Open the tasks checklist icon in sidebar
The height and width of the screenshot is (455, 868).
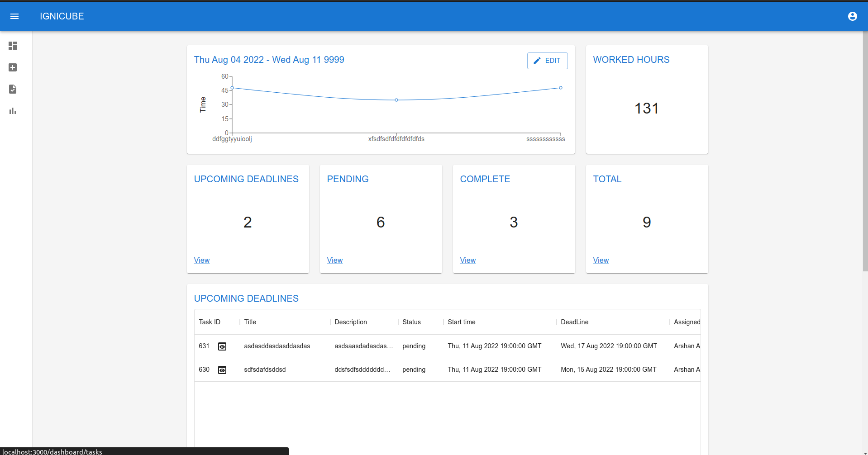(x=13, y=89)
